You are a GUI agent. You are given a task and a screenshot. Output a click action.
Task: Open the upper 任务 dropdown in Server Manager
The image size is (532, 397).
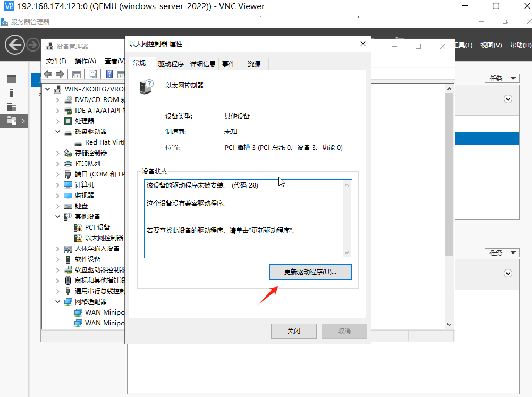point(502,78)
